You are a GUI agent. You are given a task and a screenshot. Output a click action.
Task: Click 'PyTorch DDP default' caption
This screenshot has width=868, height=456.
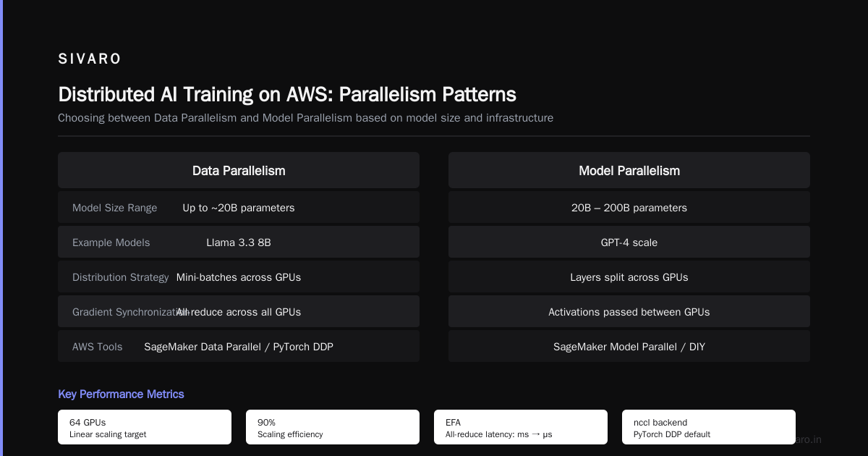pyautogui.click(x=672, y=435)
